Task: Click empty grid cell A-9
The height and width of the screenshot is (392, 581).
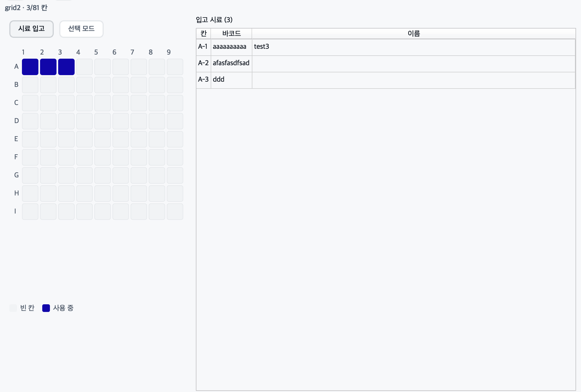Action: (x=175, y=67)
